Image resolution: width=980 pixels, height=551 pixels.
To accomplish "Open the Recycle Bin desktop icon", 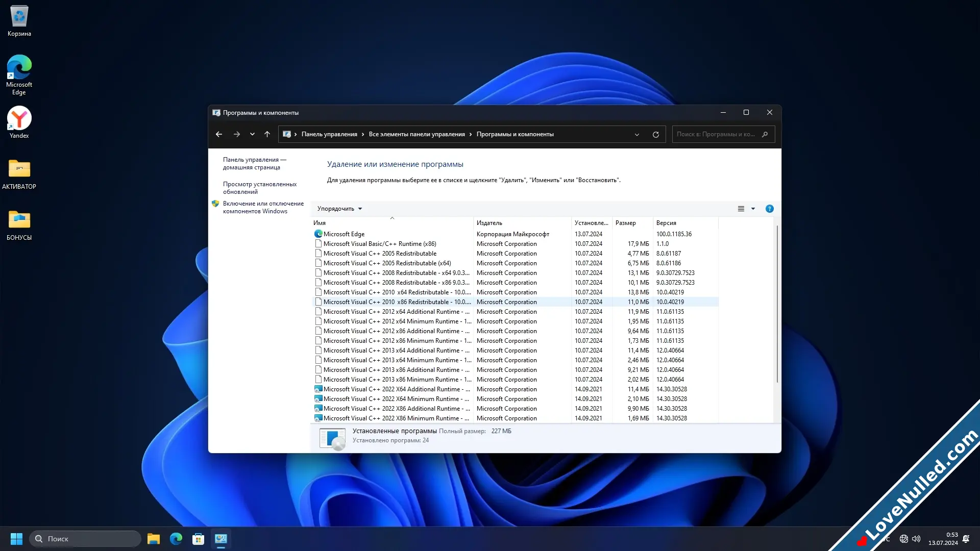I will [x=19, y=21].
